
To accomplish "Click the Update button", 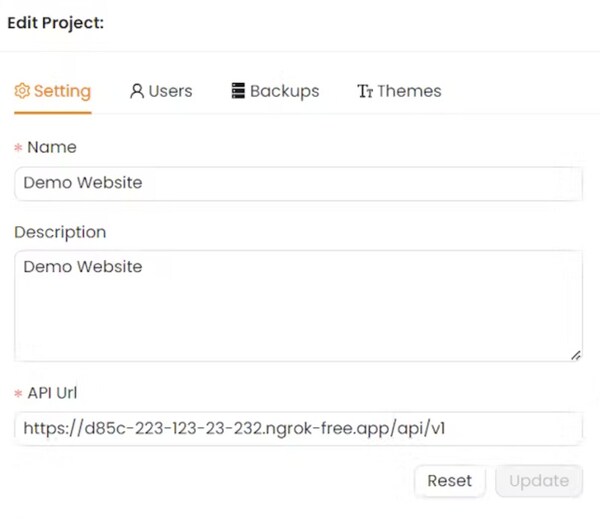I will pyautogui.click(x=538, y=481).
